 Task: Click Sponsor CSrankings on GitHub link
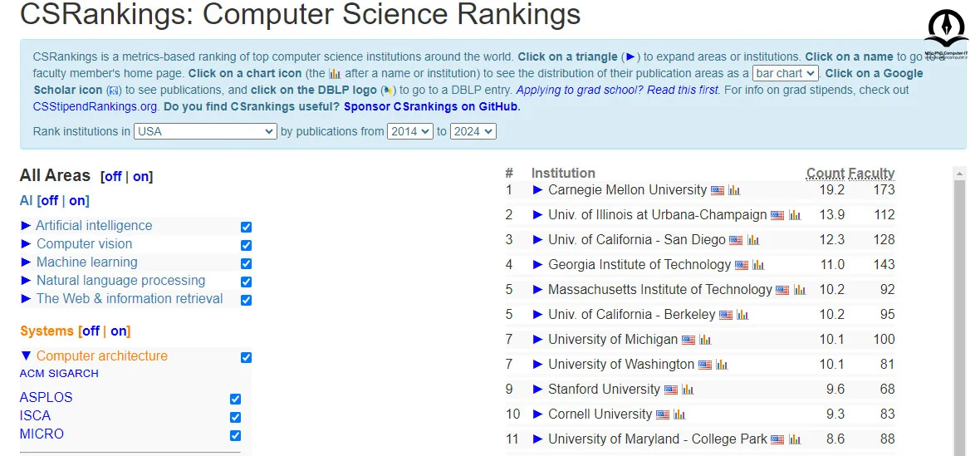(432, 106)
